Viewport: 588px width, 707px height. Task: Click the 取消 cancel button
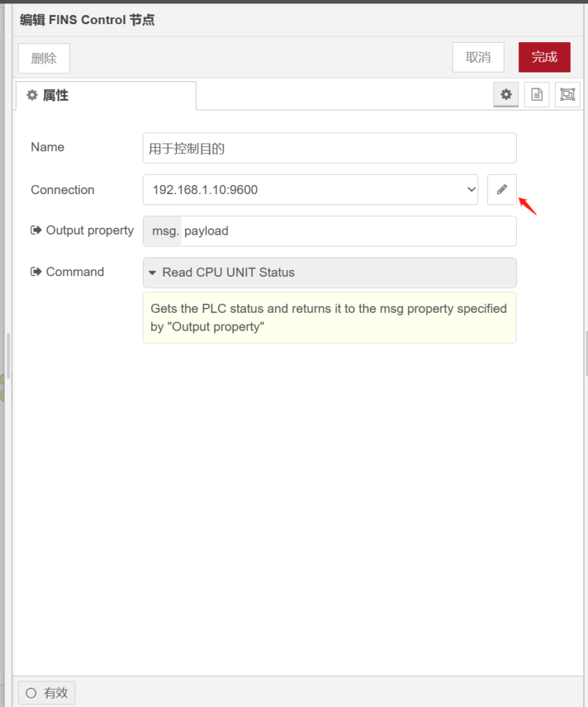tap(478, 57)
